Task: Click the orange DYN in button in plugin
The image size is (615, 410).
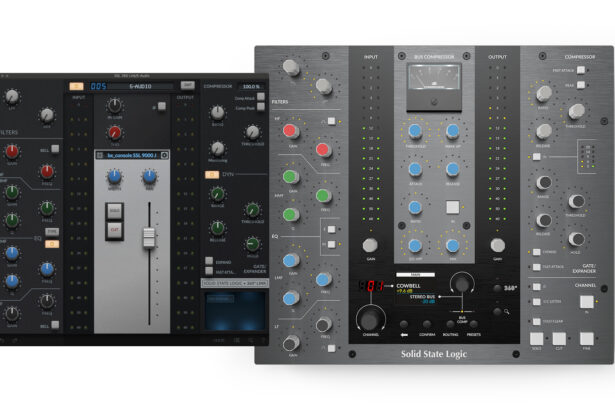Action: (212, 175)
